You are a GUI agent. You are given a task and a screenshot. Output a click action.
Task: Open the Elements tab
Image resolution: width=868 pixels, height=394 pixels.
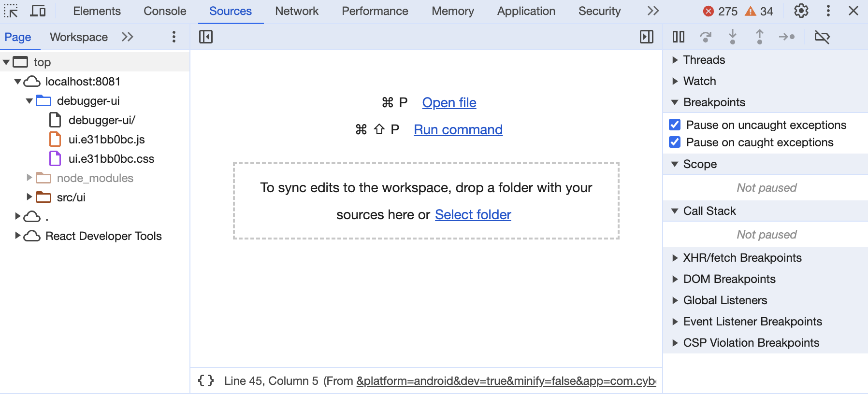[97, 11]
